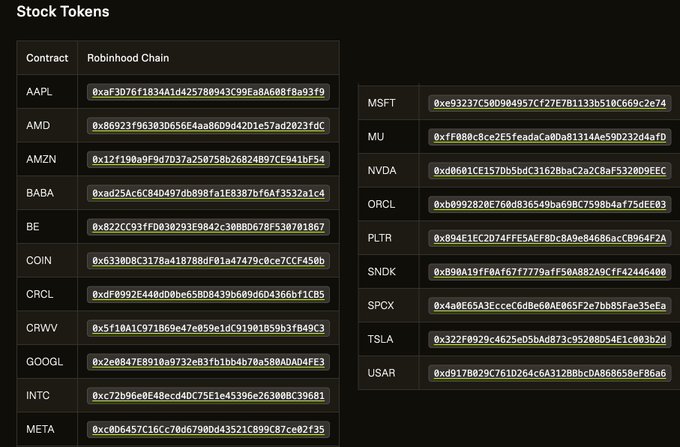Open the CRCL contract address
The image size is (680, 447).
(208, 295)
